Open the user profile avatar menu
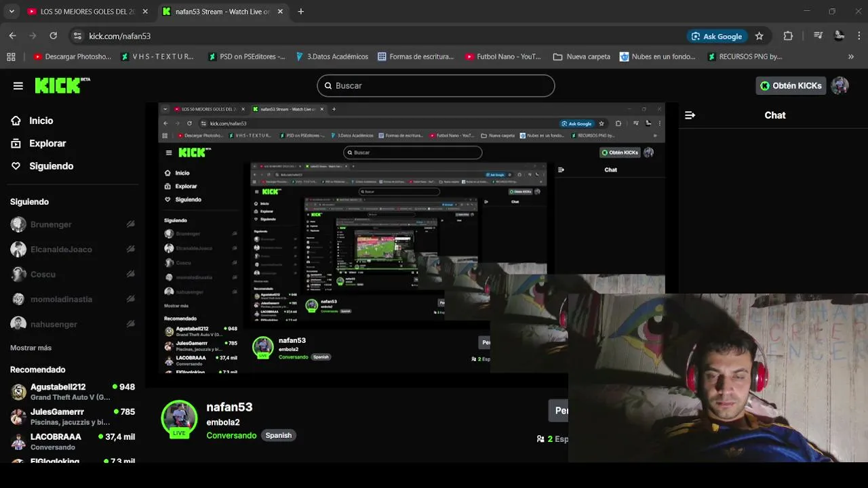Image resolution: width=868 pixels, height=488 pixels. (x=840, y=85)
